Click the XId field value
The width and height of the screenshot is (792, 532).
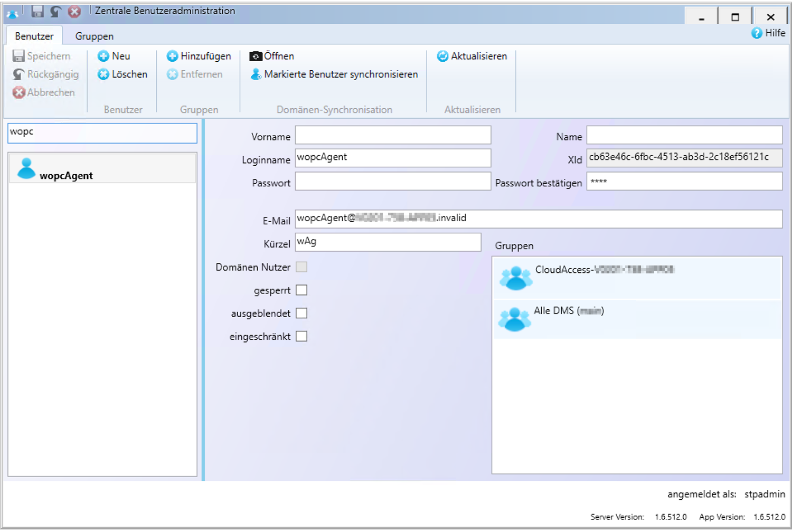click(x=685, y=158)
